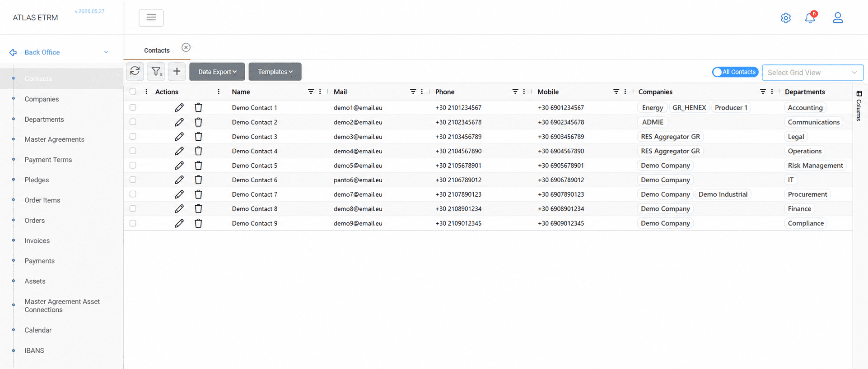The image size is (868, 369).
Task: Open the Phone column filter icon
Action: point(515,92)
